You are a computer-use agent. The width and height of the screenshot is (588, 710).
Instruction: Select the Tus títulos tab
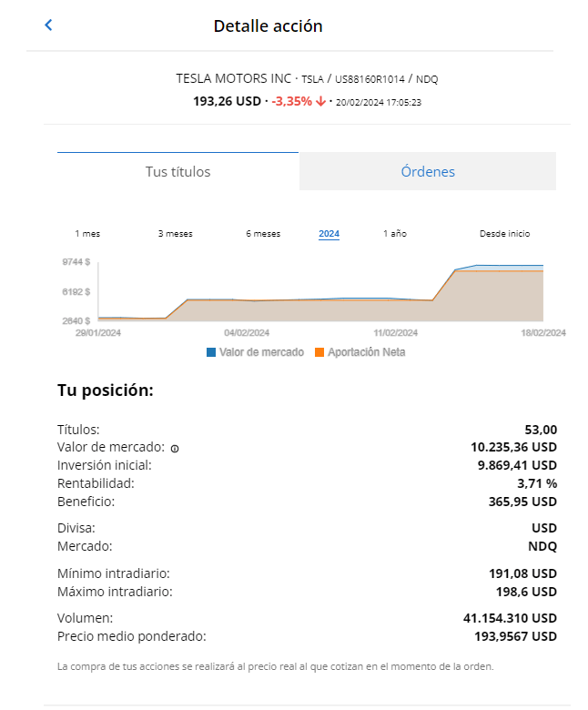(177, 171)
